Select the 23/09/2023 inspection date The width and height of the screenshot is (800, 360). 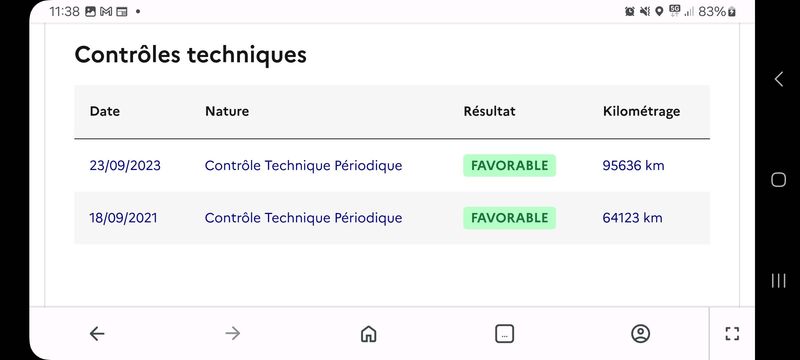tap(125, 166)
